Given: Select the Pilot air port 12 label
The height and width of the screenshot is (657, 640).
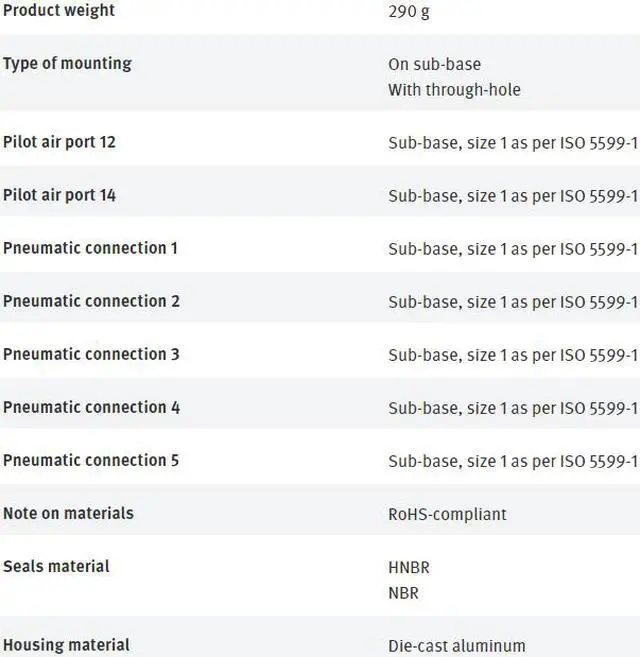Looking at the screenshot, I should click(x=59, y=142).
